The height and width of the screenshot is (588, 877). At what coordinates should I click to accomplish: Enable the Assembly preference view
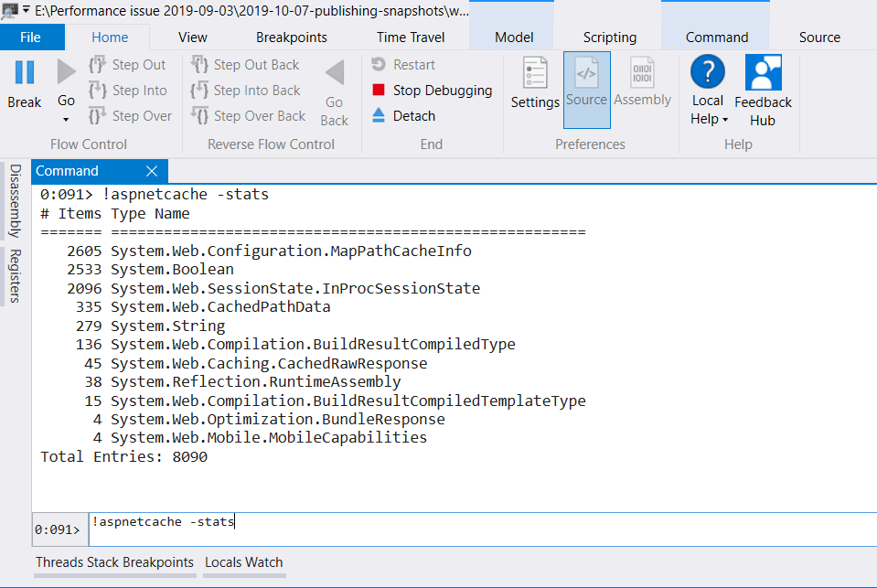[642, 87]
